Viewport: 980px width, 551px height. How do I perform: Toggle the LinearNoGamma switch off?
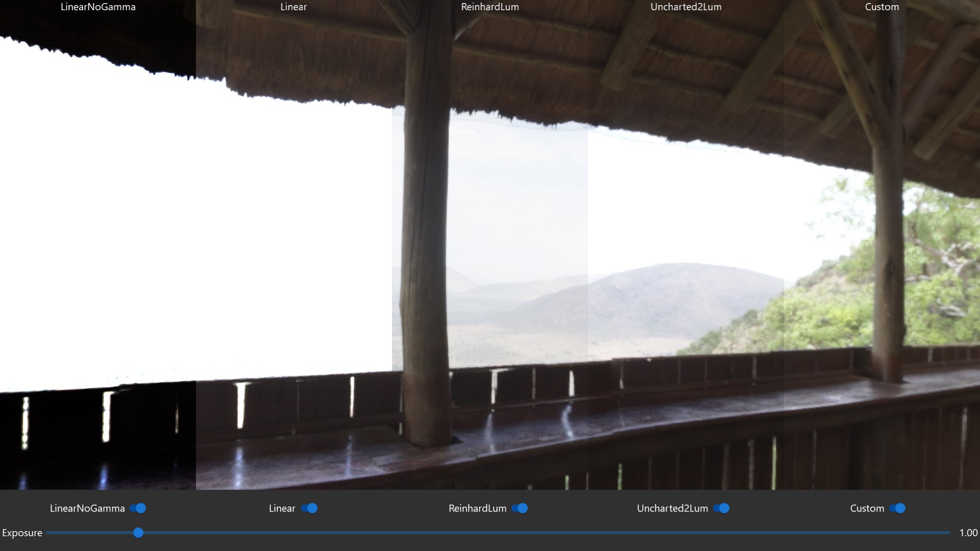(138, 508)
